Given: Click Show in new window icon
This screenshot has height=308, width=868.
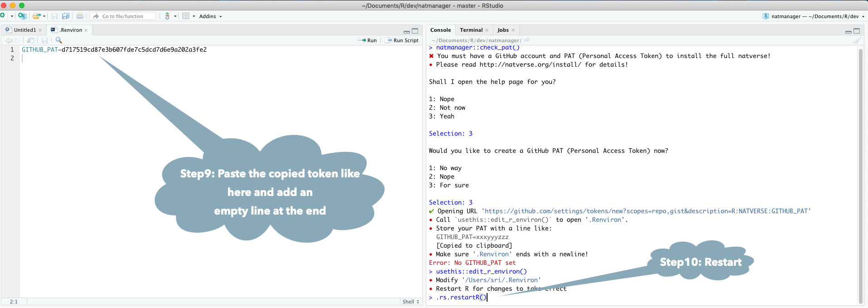Looking at the screenshot, I should [x=30, y=40].
